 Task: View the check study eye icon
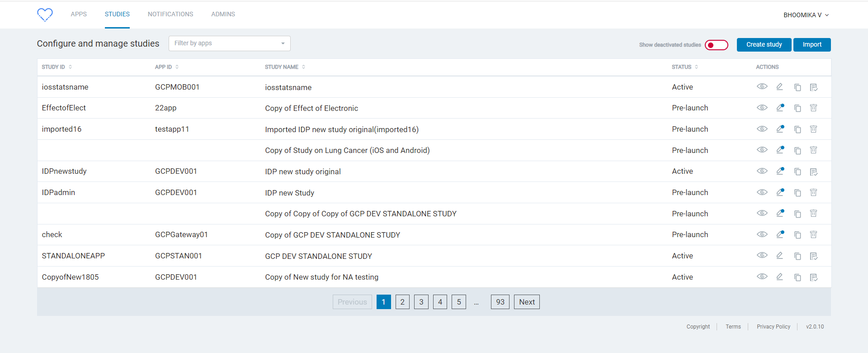click(x=762, y=234)
